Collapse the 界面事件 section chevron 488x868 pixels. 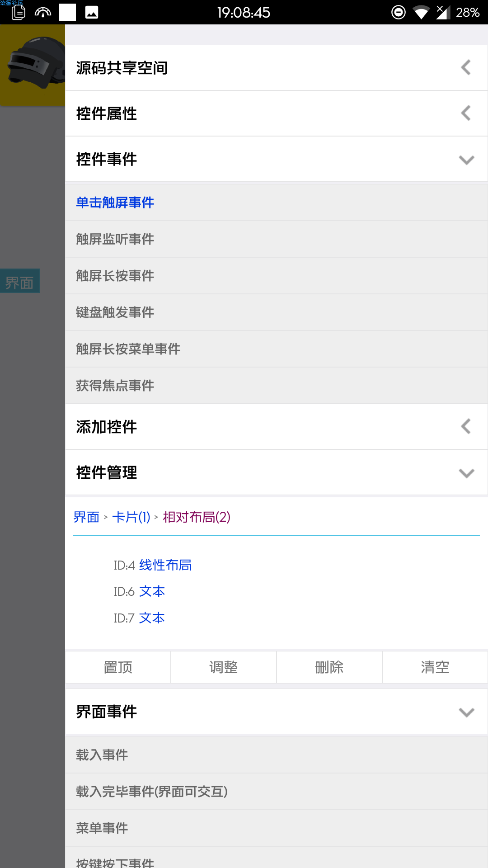tap(466, 712)
